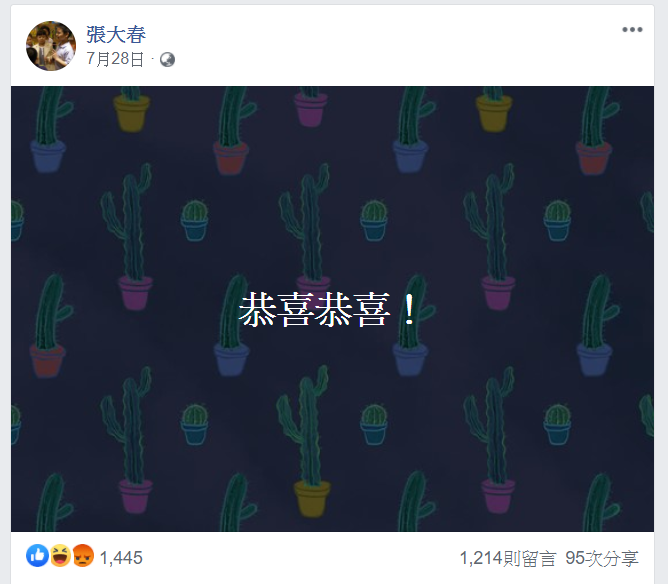Open the 張大春 author name link
The width and height of the screenshot is (668, 584).
(116, 35)
